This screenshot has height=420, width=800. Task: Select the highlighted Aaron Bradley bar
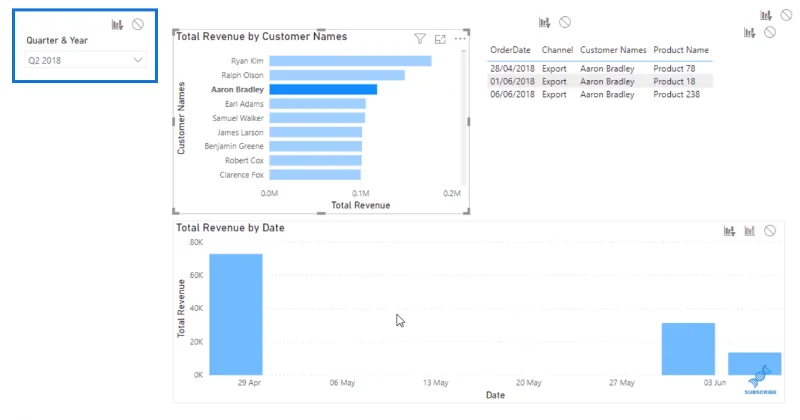click(x=323, y=90)
